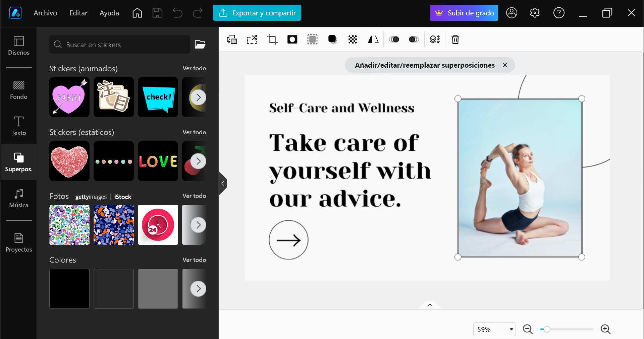Flip the yoga image horizontally
Image resolution: width=644 pixels, height=339 pixels.
click(x=373, y=40)
